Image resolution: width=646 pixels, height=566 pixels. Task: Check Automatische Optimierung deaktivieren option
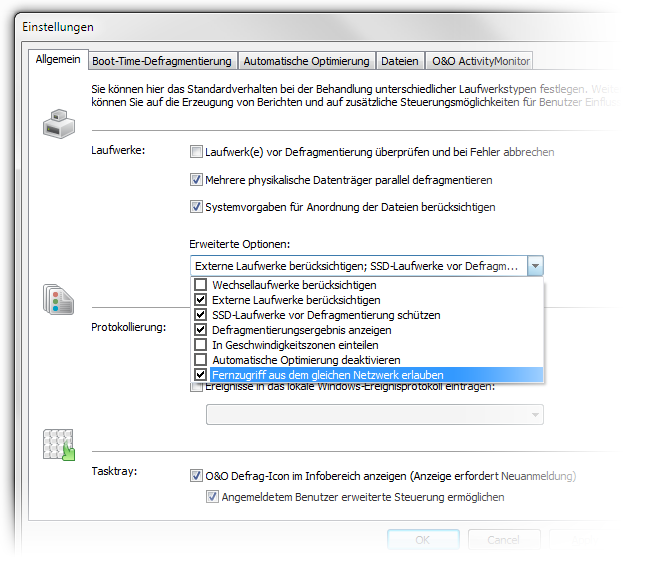(x=201, y=360)
